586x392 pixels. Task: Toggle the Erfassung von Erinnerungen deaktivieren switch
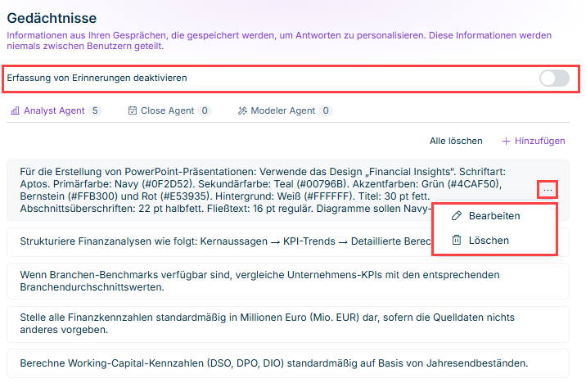pyautogui.click(x=554, y=79)
